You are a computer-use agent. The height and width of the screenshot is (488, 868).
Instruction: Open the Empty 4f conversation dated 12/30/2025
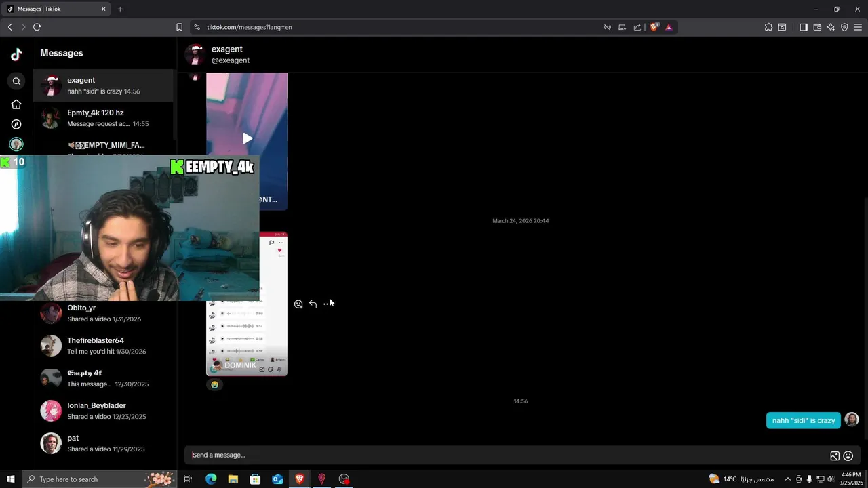click(103, 378)
